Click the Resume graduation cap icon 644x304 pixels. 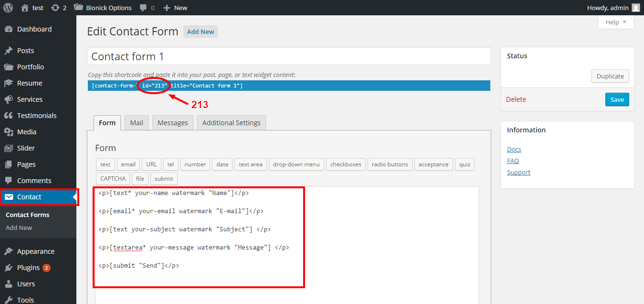tap(9, 83)
